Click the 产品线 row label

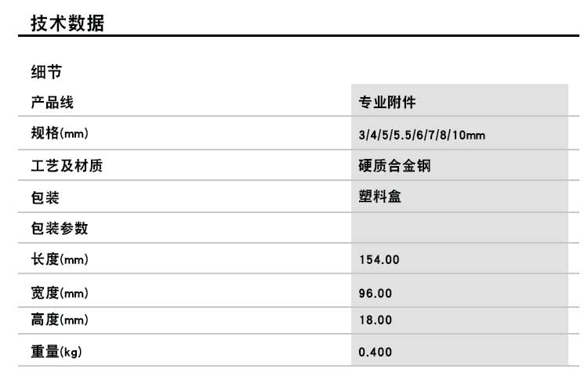click(52, 103)
